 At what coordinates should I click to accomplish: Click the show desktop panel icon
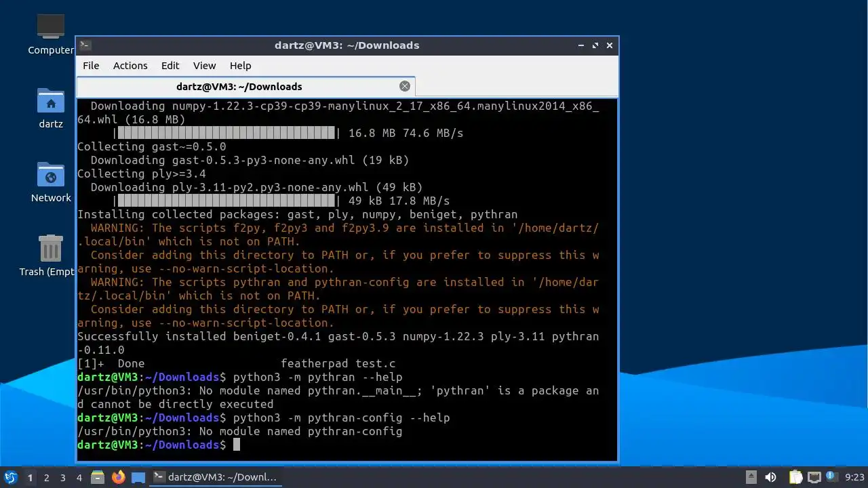tap(138, 477)
